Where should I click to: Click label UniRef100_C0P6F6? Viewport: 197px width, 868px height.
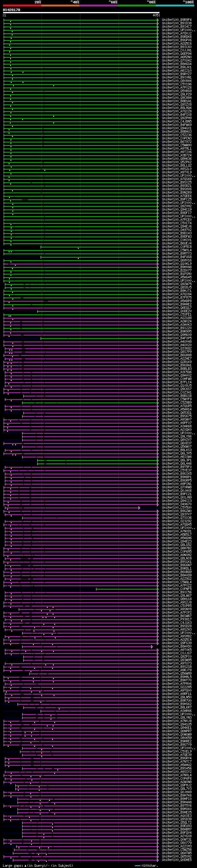[177, 779]
